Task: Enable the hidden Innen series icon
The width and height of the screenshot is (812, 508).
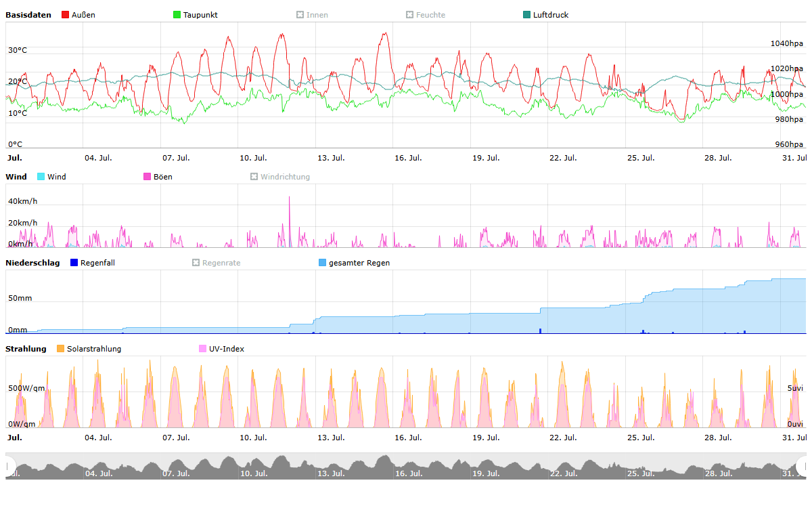Action: (x=300, y=15)
